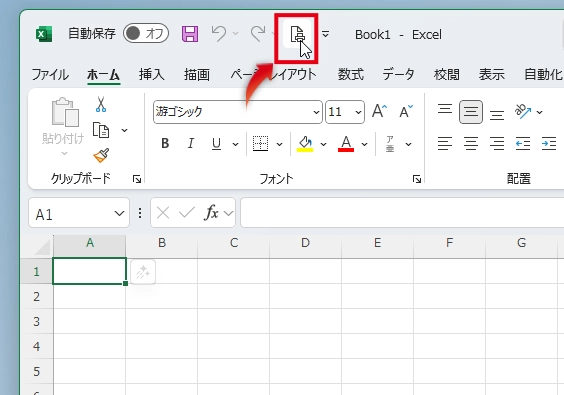Toggle underline formatting

point(216,144)
